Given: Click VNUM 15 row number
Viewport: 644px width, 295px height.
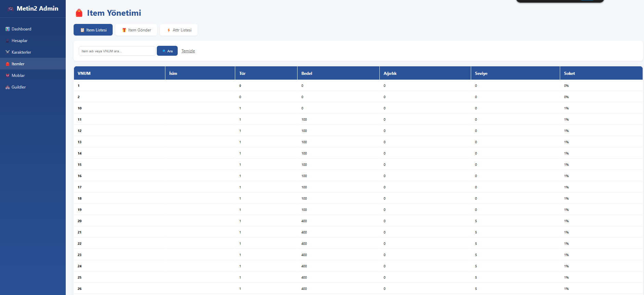Looking at the screenshot, I should pos(80,165).
